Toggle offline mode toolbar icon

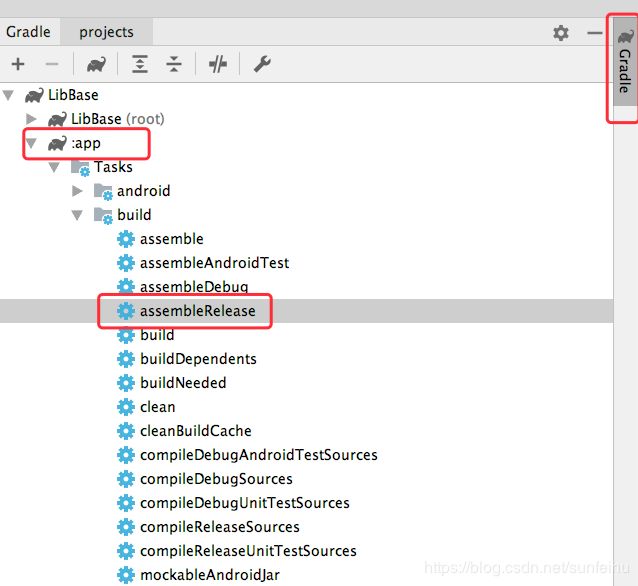[x=218, y=64]
